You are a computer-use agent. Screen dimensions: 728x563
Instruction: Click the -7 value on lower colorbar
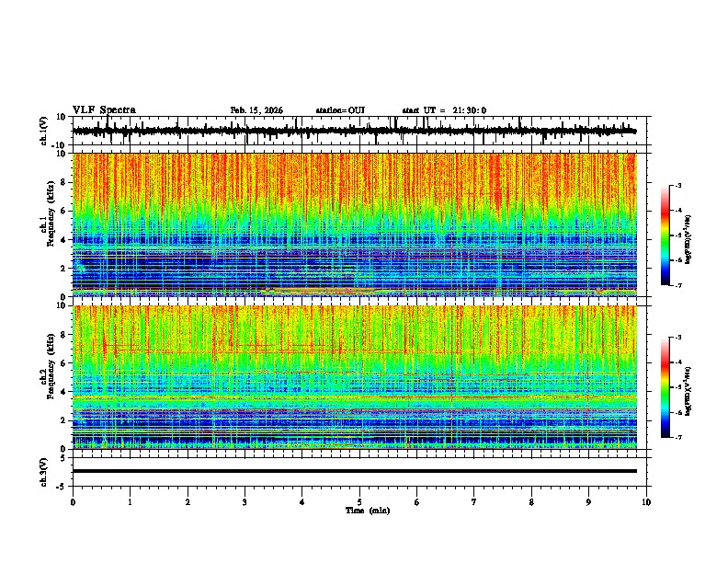[x=678, y=437]
